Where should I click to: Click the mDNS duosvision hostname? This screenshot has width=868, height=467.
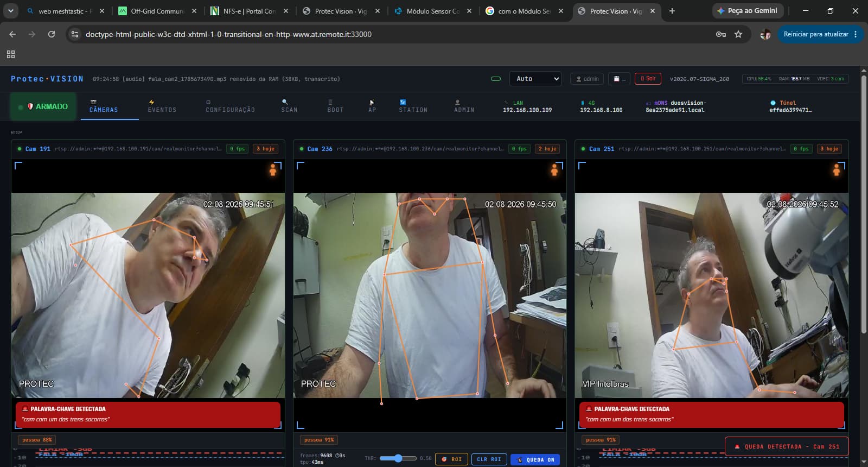pos(675,106)
